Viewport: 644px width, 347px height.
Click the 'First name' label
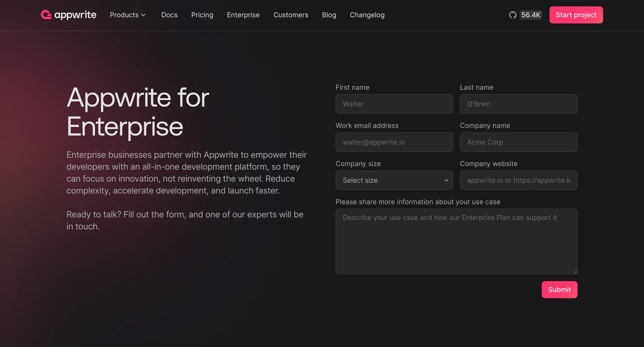(352, 87)
